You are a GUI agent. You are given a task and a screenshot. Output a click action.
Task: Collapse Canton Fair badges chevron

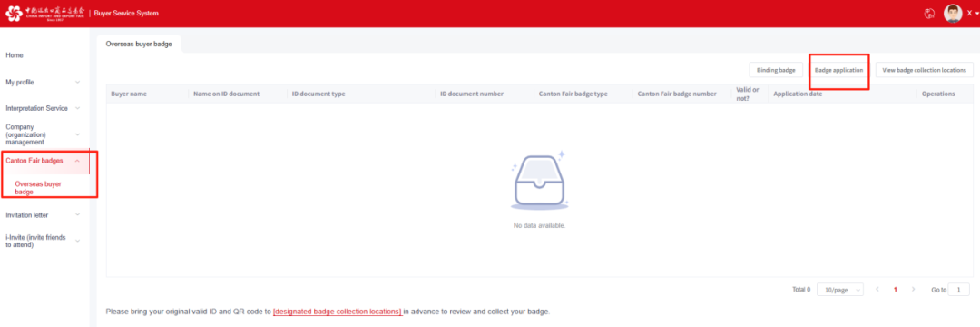pos(77,161)
